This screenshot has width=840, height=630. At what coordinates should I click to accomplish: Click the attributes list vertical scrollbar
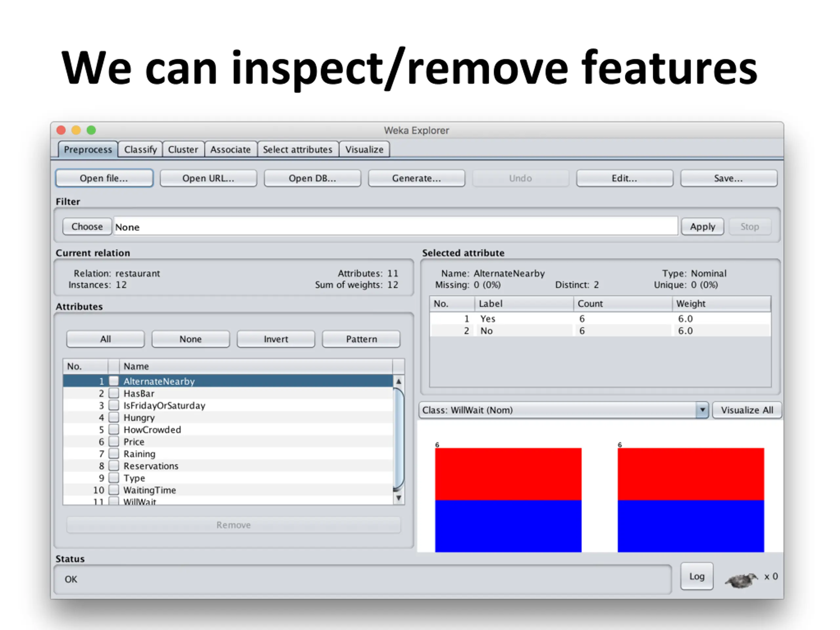[398, 439]
